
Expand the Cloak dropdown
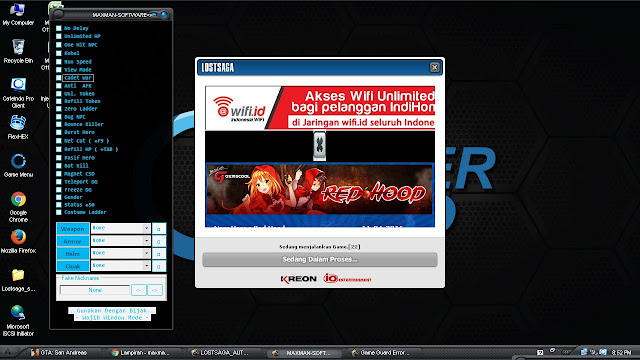click(x=146, y=266)
